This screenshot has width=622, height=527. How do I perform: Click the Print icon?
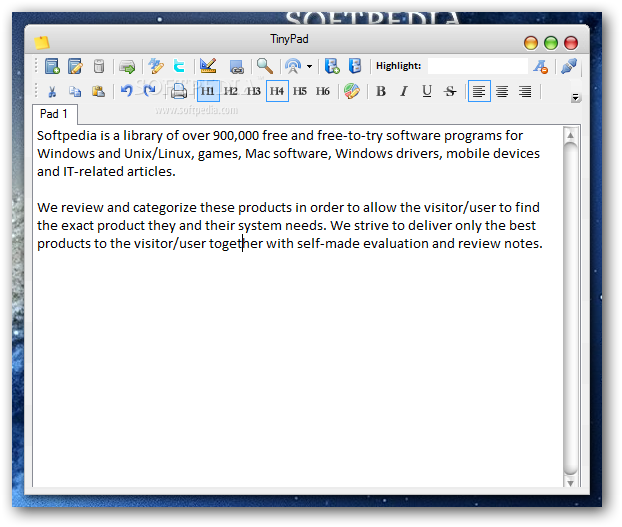179,91
